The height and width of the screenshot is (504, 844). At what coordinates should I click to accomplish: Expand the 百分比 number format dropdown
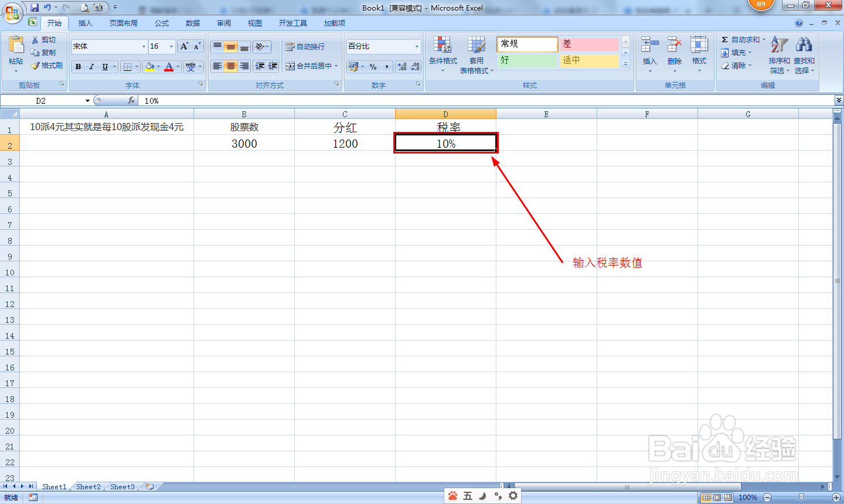click(x=417, y=46)
